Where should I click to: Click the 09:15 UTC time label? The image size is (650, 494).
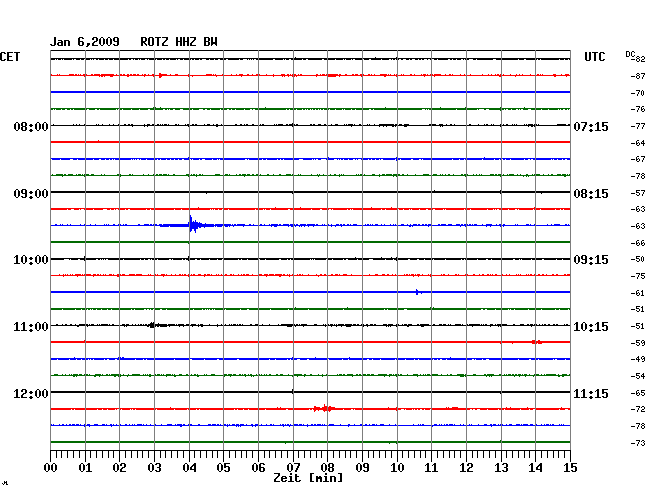pyautogui.click(x=591, y=260)
